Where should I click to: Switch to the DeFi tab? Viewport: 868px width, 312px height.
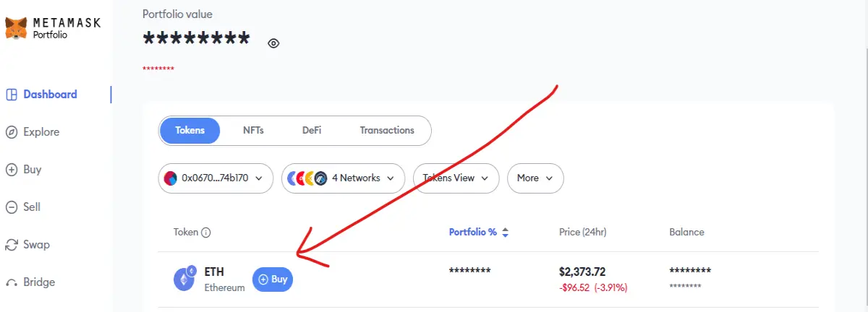(x=312, y=131)
